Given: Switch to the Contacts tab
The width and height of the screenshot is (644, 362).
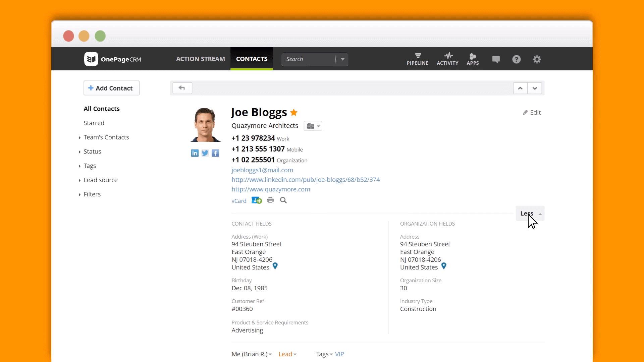Looking at the screenshot, I should (251, 59).
